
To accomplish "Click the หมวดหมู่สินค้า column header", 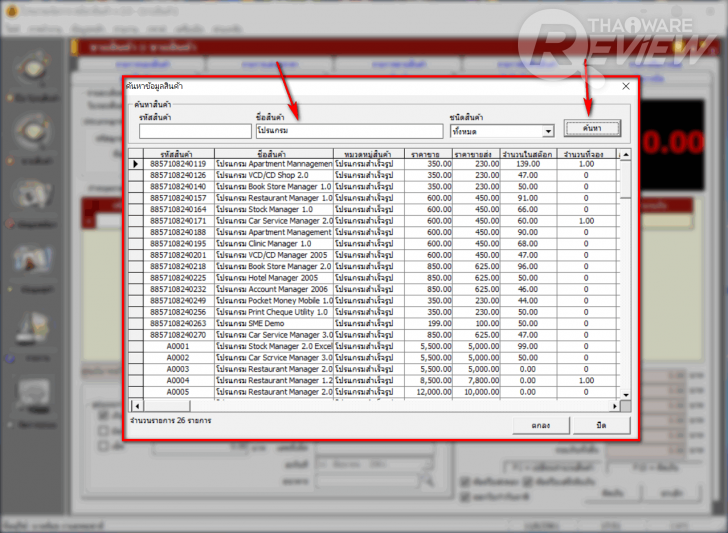I will 369,154.
